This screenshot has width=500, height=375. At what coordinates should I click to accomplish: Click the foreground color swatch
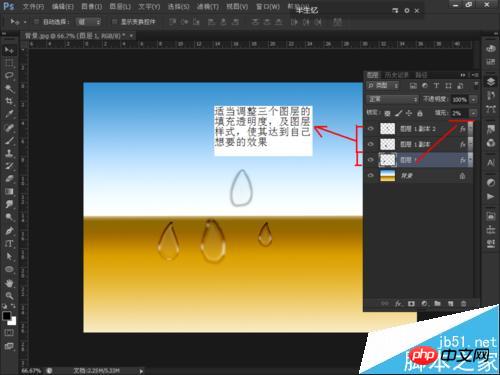coord(6,316)
